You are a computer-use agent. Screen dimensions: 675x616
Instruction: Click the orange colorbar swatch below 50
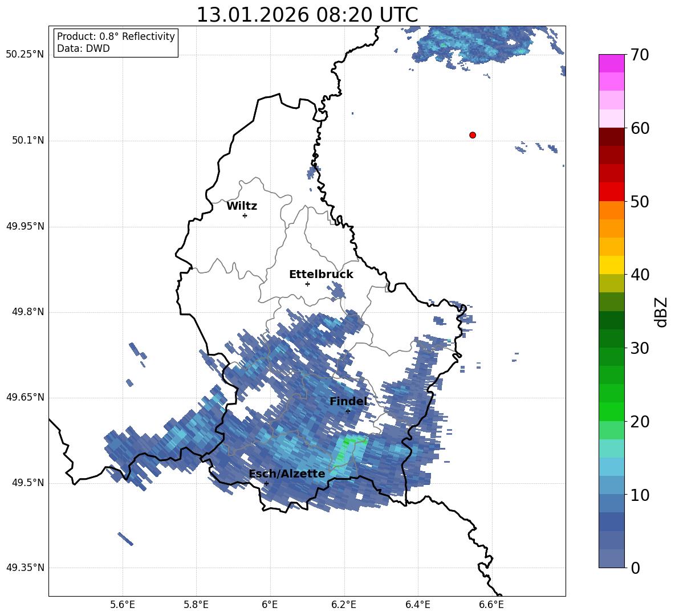pyautogui.click(x=612, y=210)
